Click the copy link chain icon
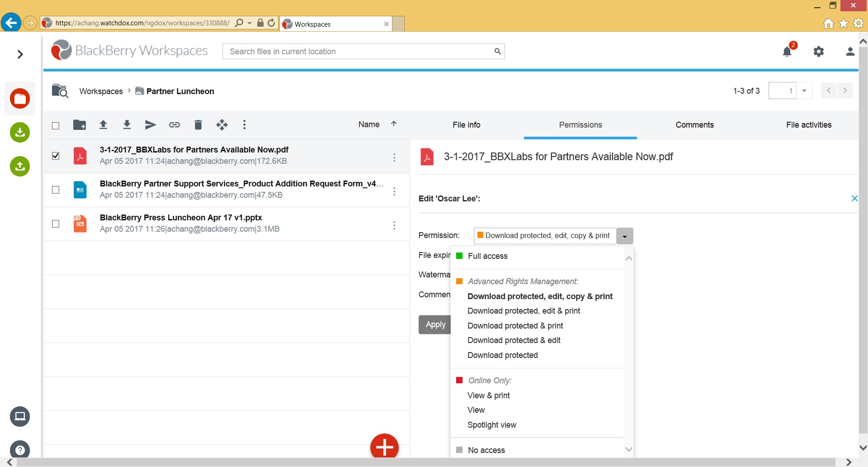 pos(175,125)
